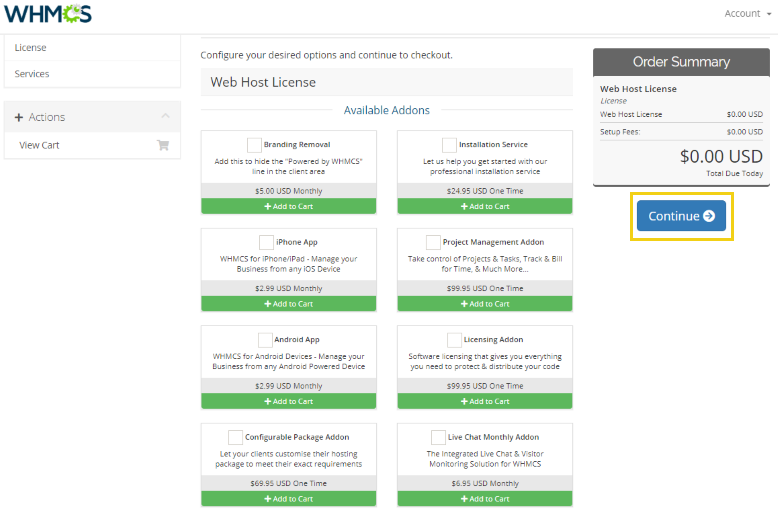This screenshot has width=778, height=511.
Task: Add Configurable Package Addon to cart
Action: point(288,499)
